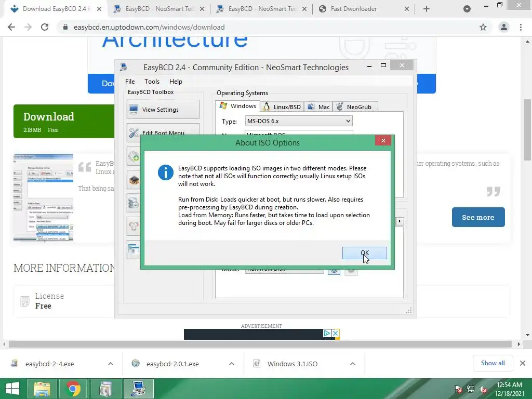The width and height of the screenshot is (532, 399).
Task: Click Show all downloads
Action: 493,363
